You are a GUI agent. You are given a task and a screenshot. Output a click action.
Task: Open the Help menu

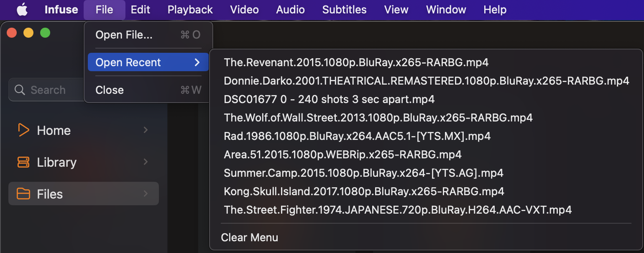[x=495, y=10]
